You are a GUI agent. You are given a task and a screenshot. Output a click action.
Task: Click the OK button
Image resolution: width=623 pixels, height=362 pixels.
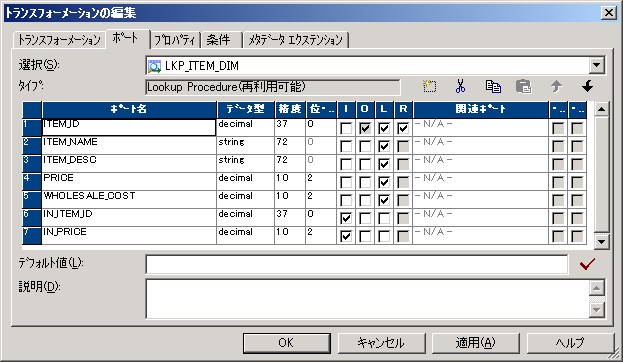(286, 343)
